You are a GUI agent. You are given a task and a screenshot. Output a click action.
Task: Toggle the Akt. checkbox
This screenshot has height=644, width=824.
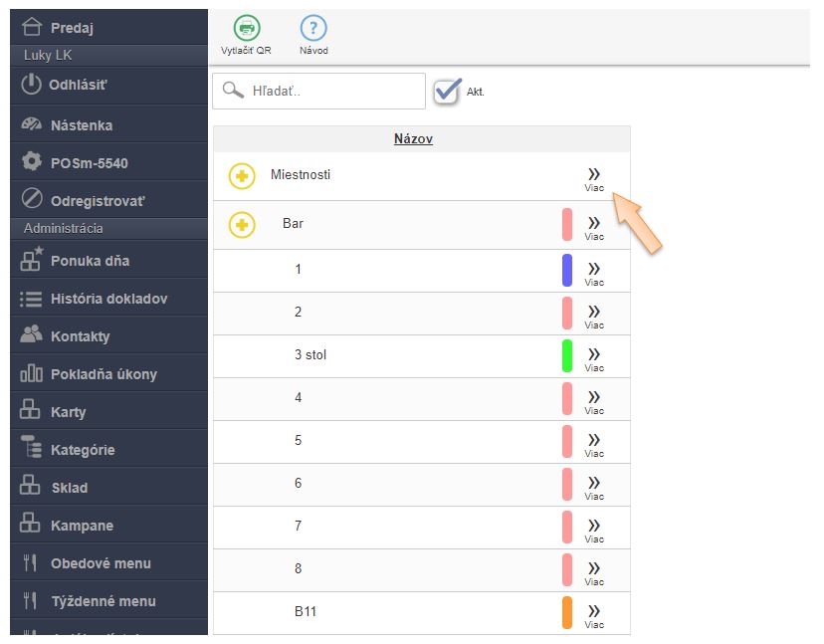pos(448,91)
